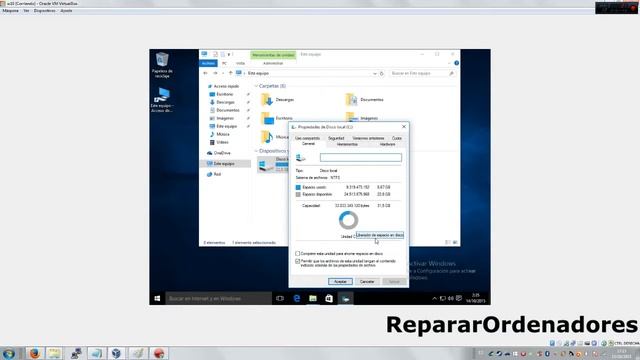The image size is (640, 360).
Task: Go up one level in Explorer
Action: (x=231, y=73)
